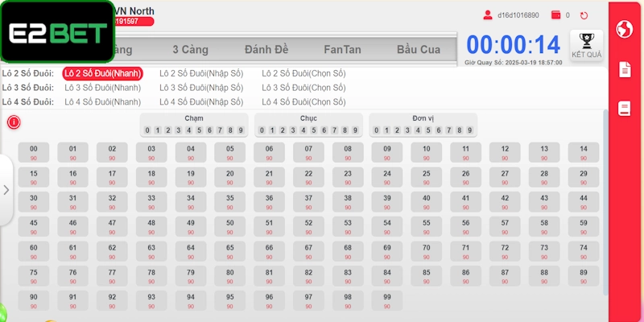Viewport: 644px width, 322px height.
Task: Select Lô 4 Số Đuôi(Chọn Số) option
Action: point(304,102)
